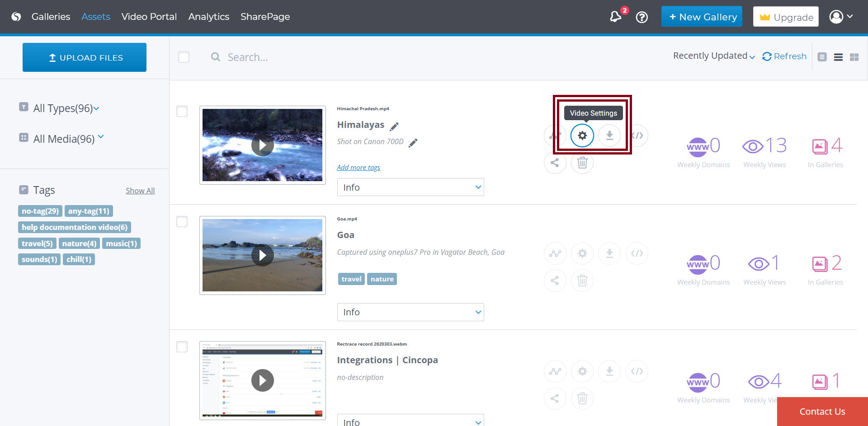The height and width of the screenshot is (426, 868).
Task: Select the Himalayas asset checkbox
Action: (182, 112)
